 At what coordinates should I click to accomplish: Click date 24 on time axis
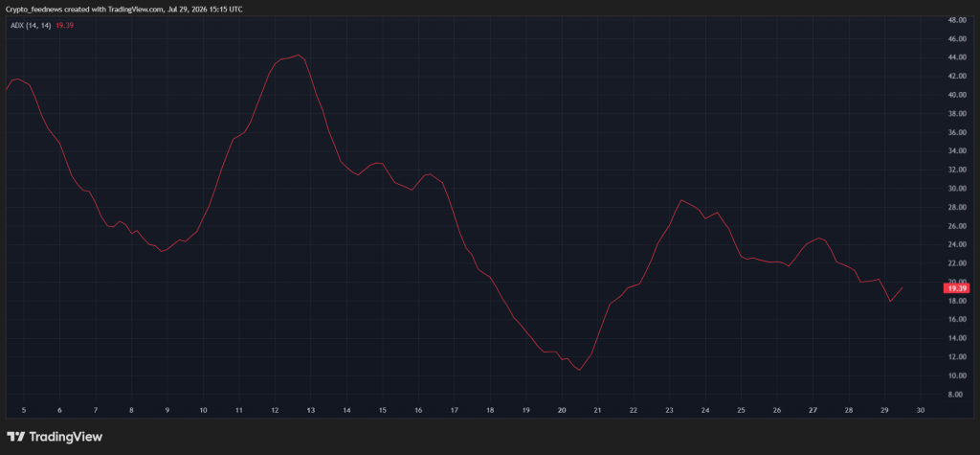(x=705, y=411)
